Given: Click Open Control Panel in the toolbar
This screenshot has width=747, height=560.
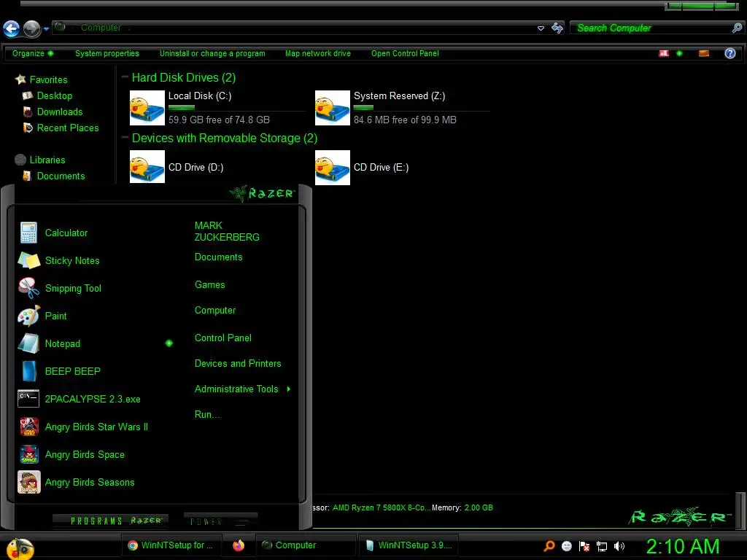Looking at the screenshot, I should pyautogui.click(x=405, y=53).
